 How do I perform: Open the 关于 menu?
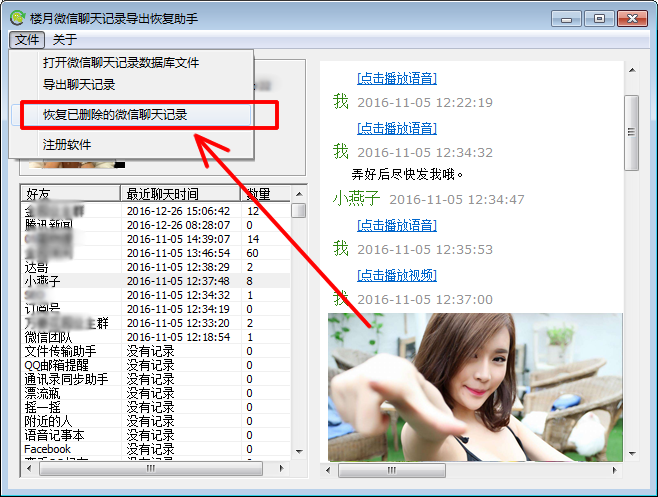[65, 40]
